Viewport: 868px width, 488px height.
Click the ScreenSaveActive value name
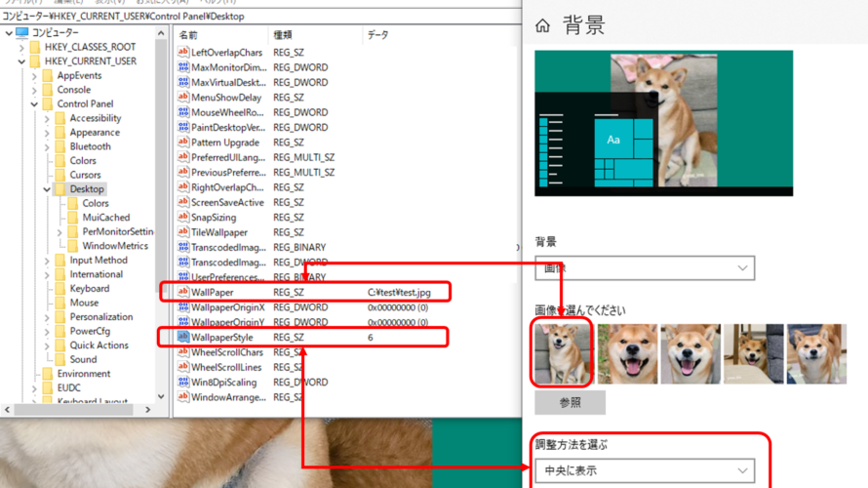click(227, 203)
